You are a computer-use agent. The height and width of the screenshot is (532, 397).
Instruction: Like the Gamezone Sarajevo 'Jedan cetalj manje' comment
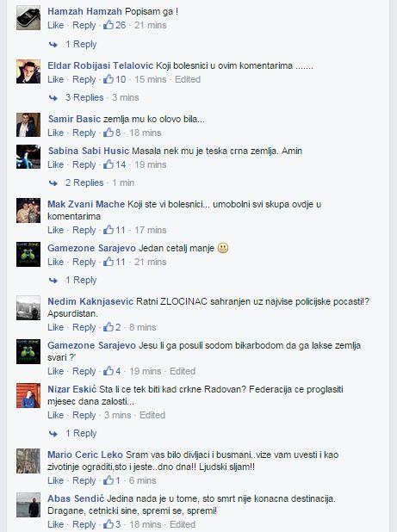pos(56,262)
